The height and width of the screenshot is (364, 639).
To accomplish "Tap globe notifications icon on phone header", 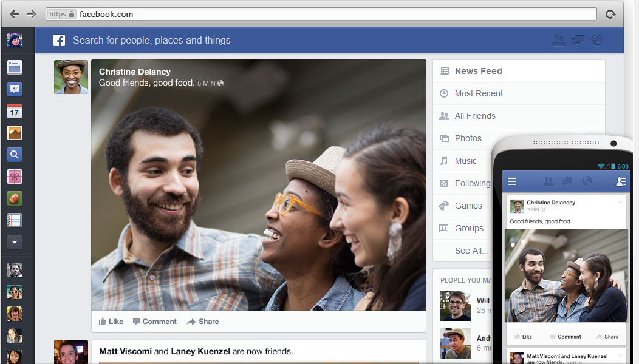I will click(x=587, y=181).
